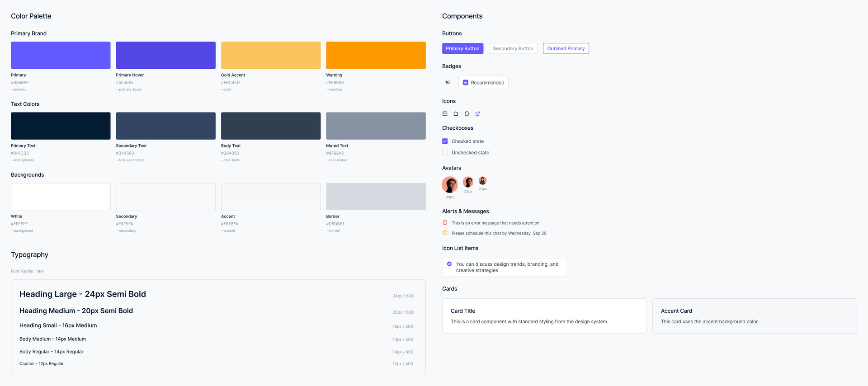Select the Muted Text gray swatch

[376, 126]
